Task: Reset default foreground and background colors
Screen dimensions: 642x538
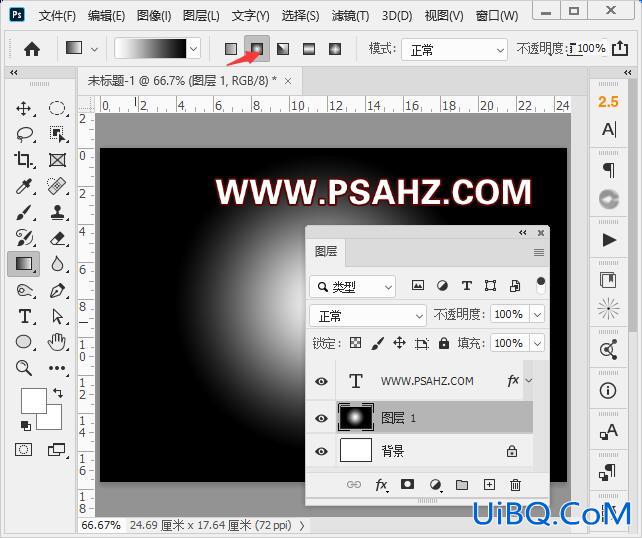Action: [x=25, y=426]
